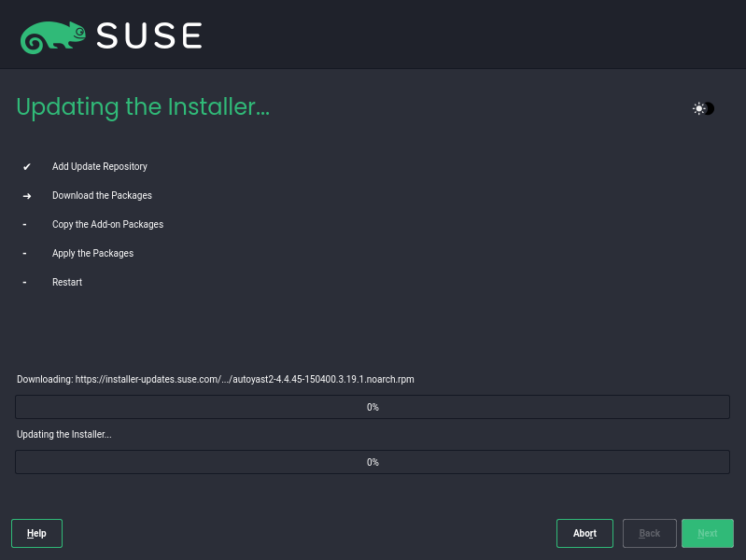Click the Updating the Installer progress bar
This screenshot has height=560, width=746.
373,462
